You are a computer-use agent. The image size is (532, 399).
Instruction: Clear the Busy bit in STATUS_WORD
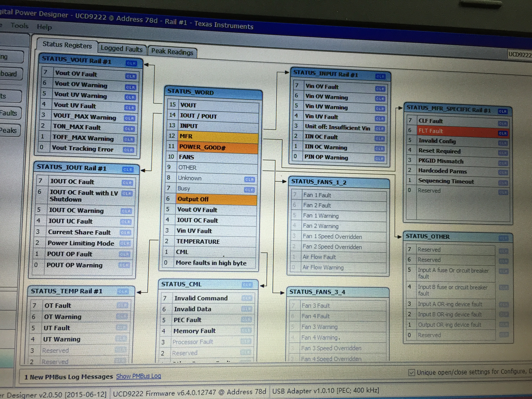(x=249, y=190)
